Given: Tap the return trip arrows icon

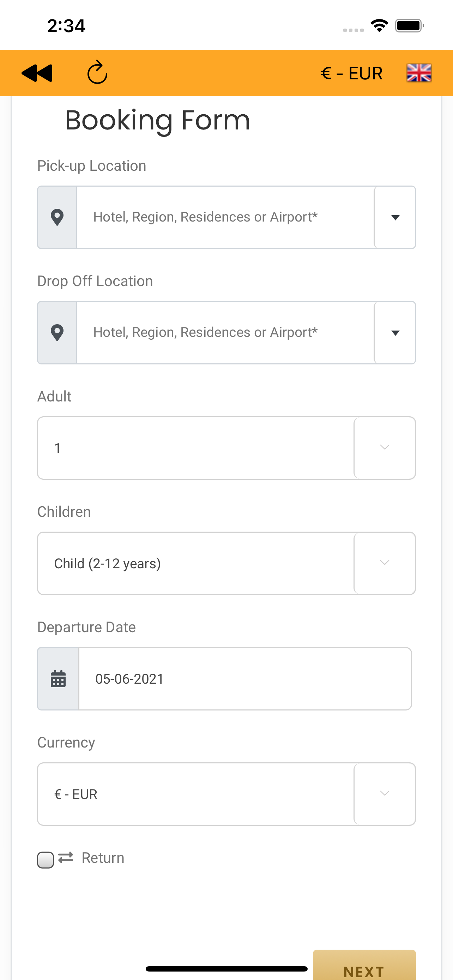Looking at the screenshot, I should point(66,858).
